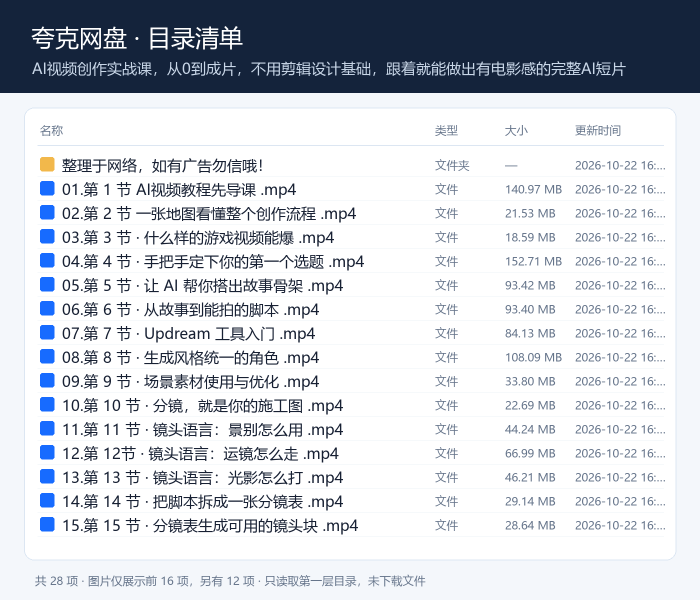Select the icon next to 09.第 9 节
The height and width of the screenshot is (600, 700).
tap(47, 380)
